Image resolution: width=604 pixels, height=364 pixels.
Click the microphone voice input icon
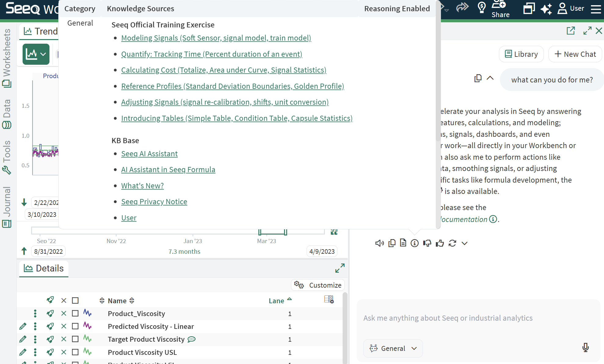585,348
